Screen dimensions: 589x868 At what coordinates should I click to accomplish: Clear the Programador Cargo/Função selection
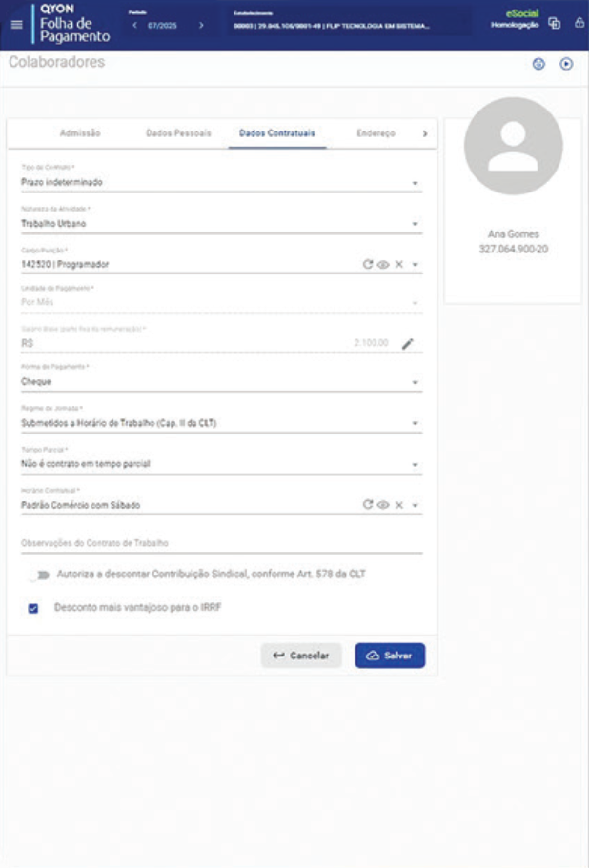pyautogui.click(x=399, y=264)
